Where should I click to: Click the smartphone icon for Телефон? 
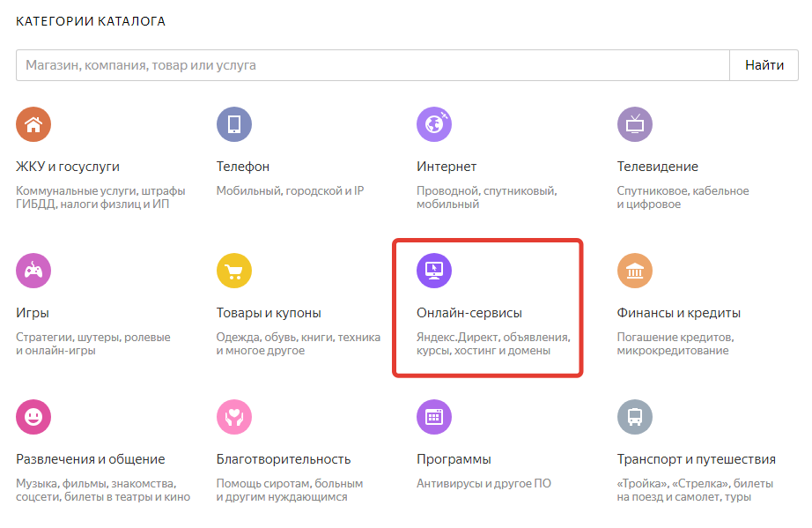click(233, 124)
